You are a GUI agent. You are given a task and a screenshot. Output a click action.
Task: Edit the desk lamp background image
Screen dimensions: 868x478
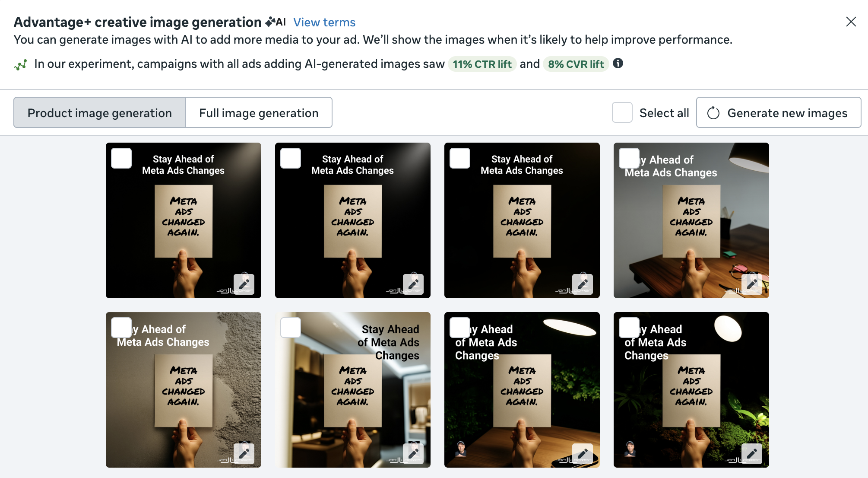(x=752, y=284)
